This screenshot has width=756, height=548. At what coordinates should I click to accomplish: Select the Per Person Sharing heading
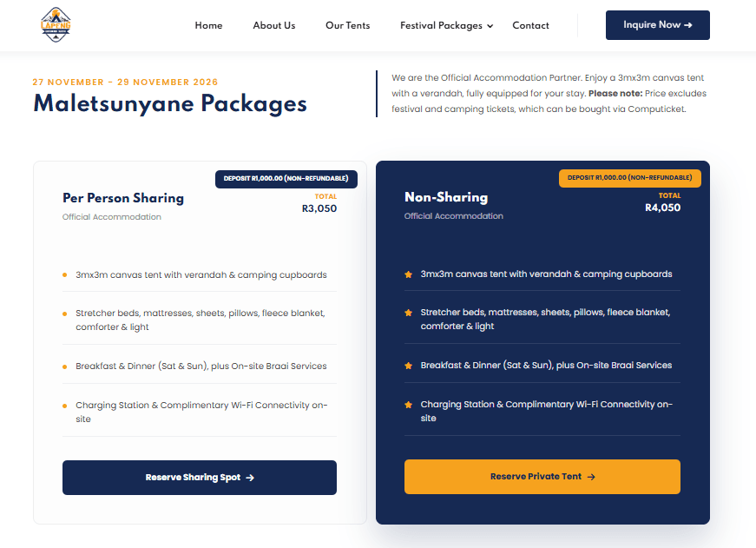(x=123, y=198)
